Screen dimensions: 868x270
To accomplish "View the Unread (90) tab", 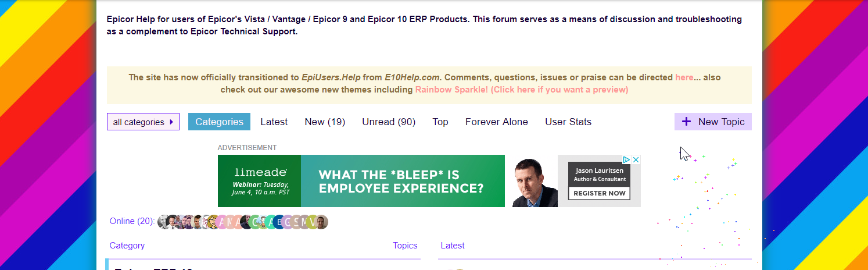I will [x=389, y=122].
